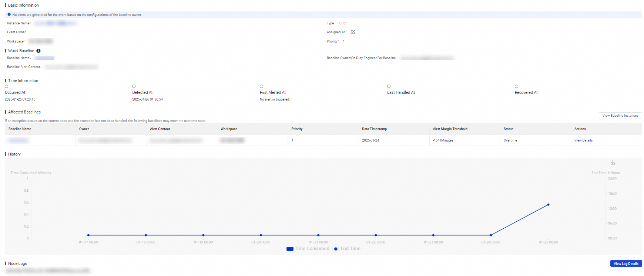This screenshot has width=644, height=276.
Task: Click the chart data point for 01-21
Action: point(318,235)
